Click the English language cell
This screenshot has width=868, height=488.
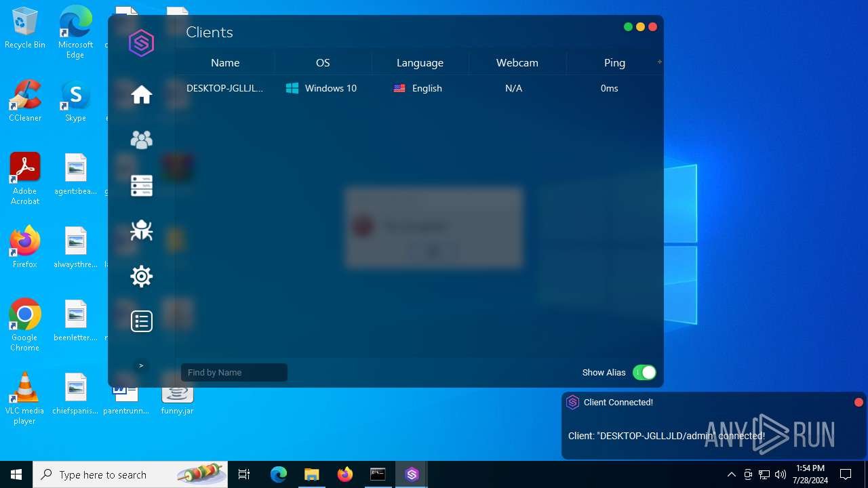point(418,88)
